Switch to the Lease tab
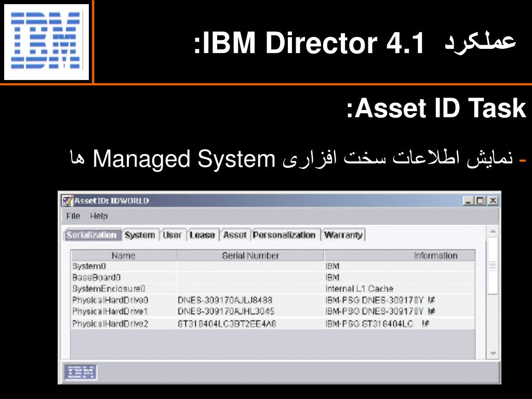This screenshot has width=532, height=399. [x=202, y=235]
